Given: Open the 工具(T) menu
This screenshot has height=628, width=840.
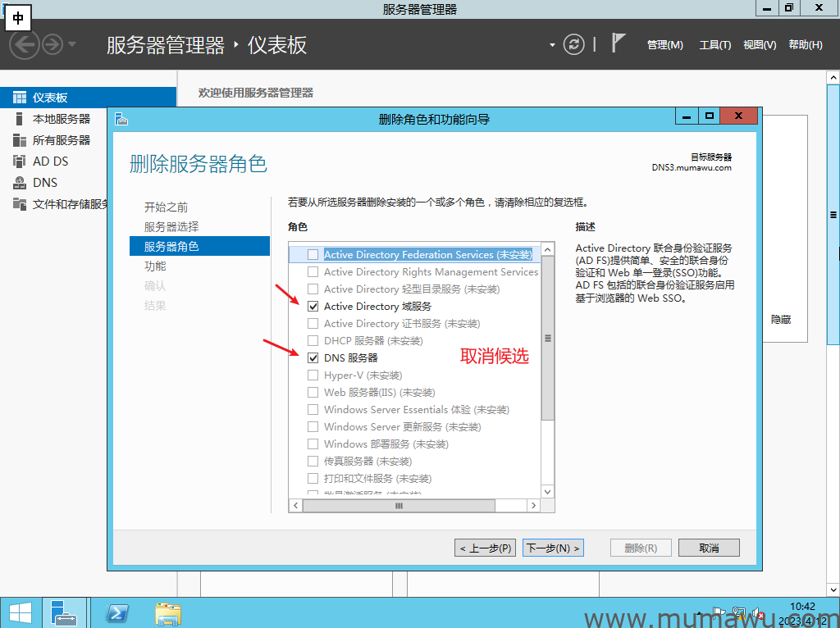Looking at the screenshot, I should coord(714,45).
